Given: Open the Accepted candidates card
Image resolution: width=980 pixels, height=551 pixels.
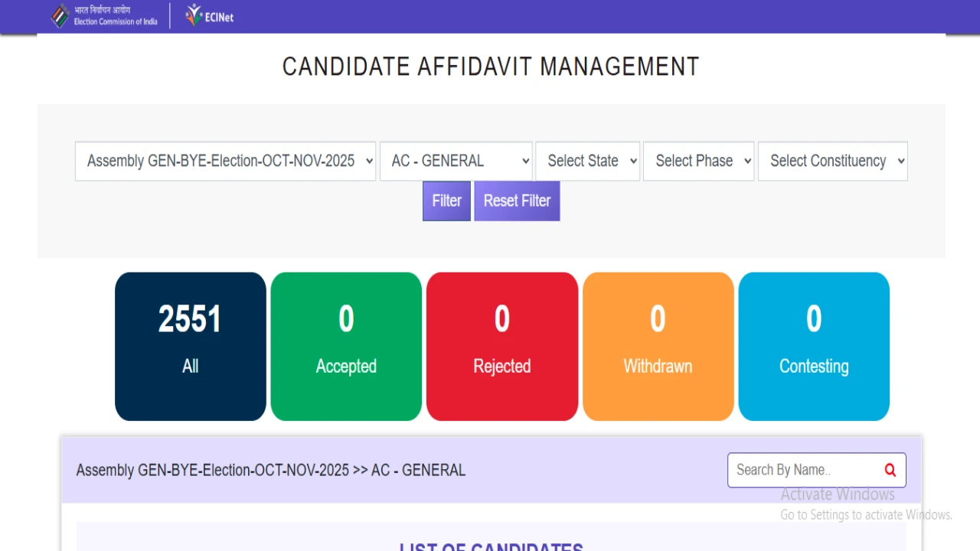Looking at the screenshot, I should click(x=346, y=346).
